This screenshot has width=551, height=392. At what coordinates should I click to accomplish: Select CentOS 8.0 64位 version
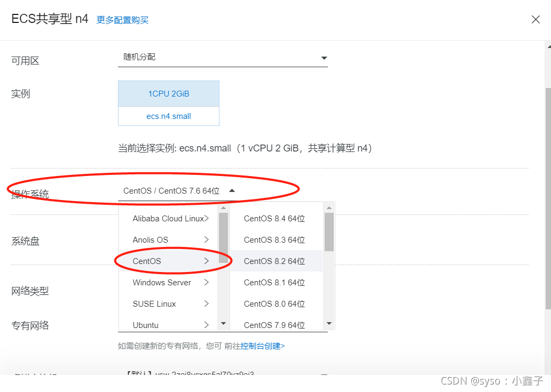pos(276,304)
